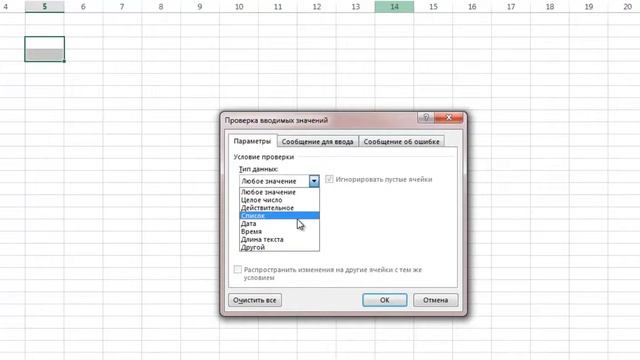Confirm with the OK button
The image size is (640, 360).
384,300
